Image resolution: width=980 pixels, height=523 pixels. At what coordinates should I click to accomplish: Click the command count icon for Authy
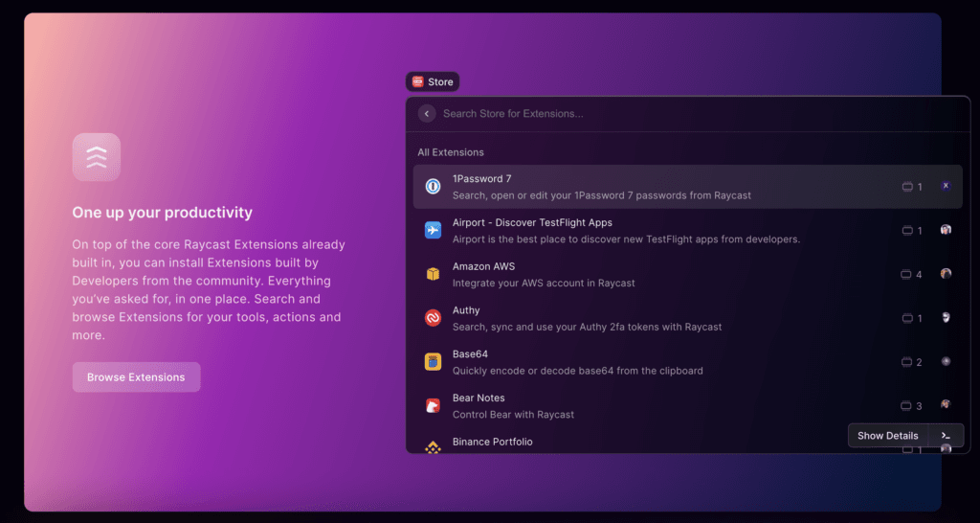[907, 318]
